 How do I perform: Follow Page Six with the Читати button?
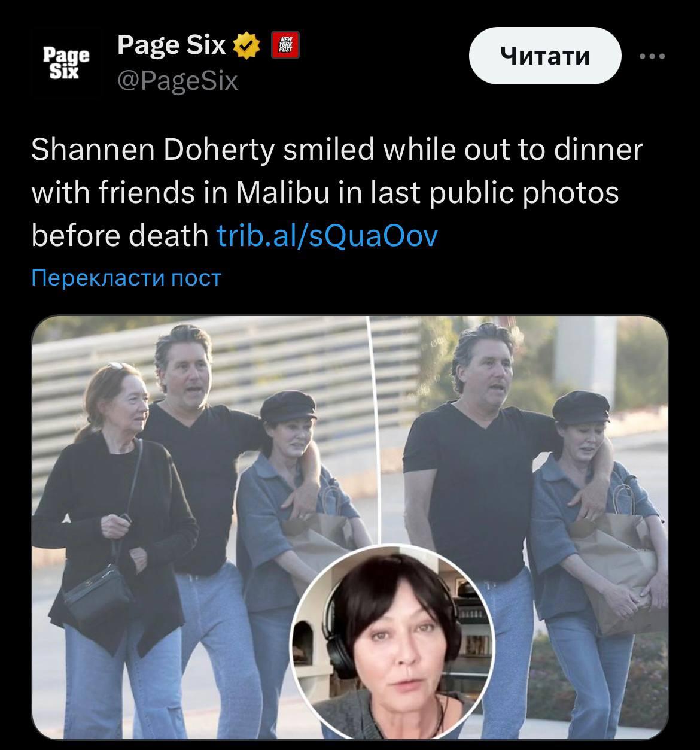pos(545,56)
